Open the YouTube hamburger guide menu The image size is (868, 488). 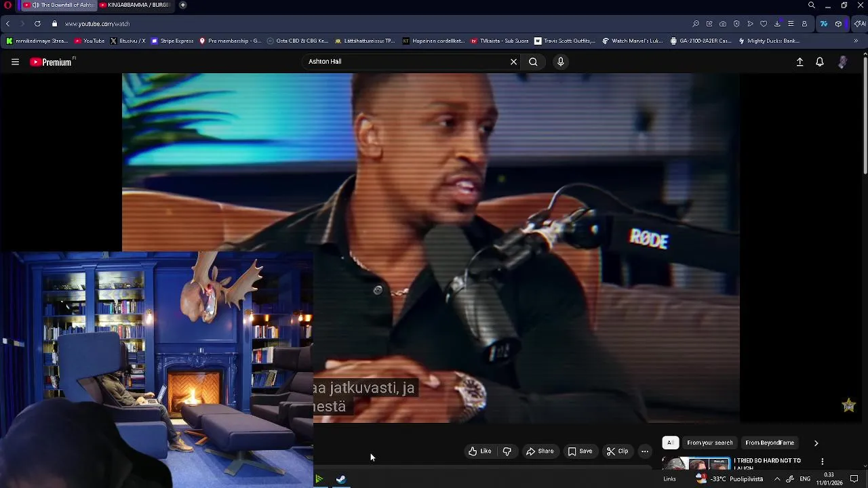15,62
